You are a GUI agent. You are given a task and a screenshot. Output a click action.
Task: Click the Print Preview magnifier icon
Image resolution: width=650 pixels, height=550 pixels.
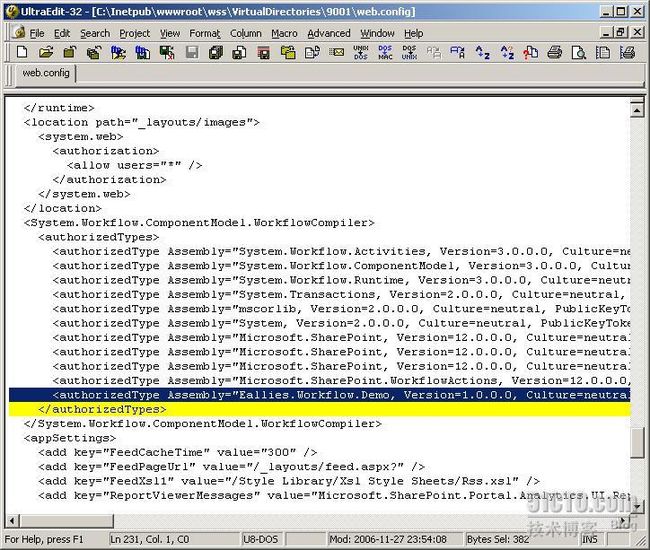[x=579, y=53]
